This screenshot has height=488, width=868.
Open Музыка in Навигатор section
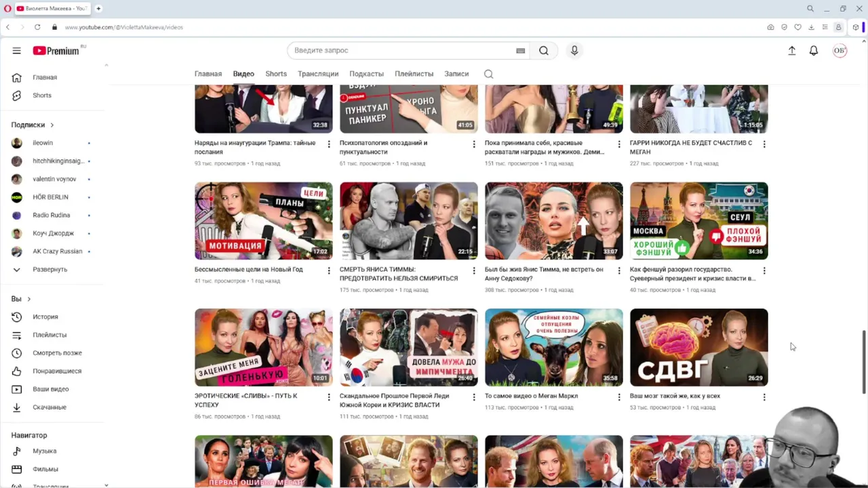click(45, 451)
